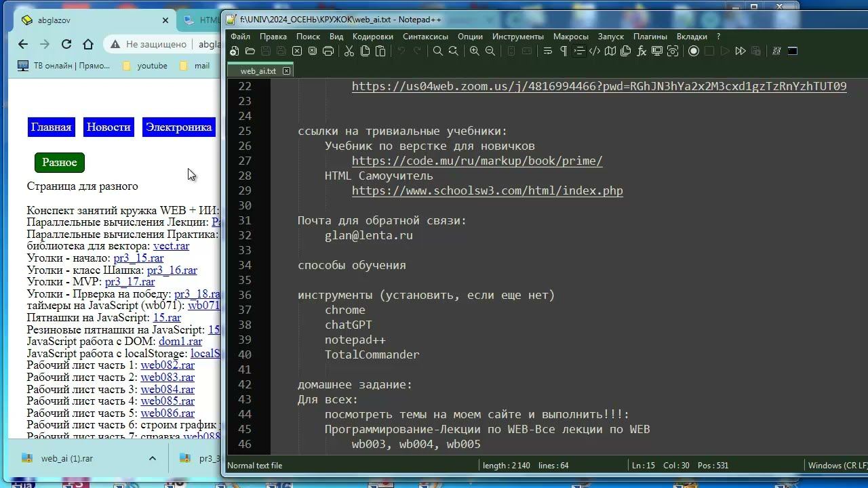868x488 pixels.
Task: Expand options for web_ai (1).rar download
Action: pyautogui.click(x=153, y=458)
